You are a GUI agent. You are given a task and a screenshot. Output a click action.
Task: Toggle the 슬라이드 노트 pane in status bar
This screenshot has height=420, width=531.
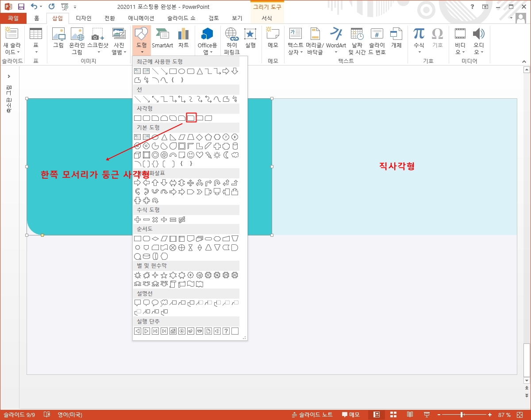pyautogui.click(x=312, y=415)
